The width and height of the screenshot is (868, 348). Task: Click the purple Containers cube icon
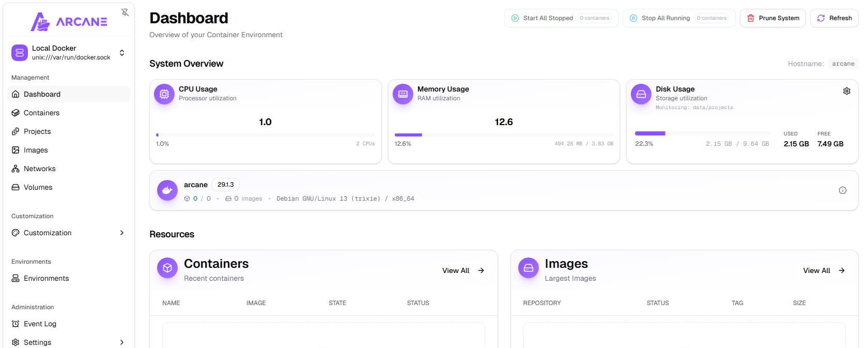[167, 268]
